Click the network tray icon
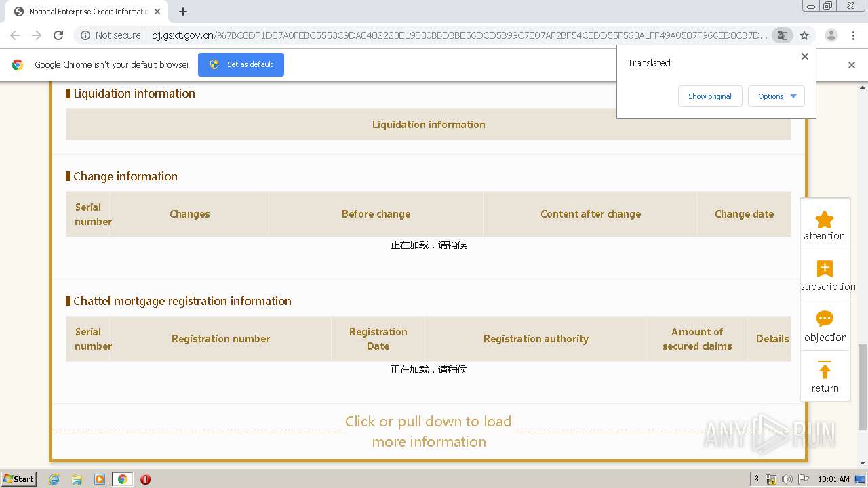The width and height of the screenshot is (868, 488). click(771, 479)
